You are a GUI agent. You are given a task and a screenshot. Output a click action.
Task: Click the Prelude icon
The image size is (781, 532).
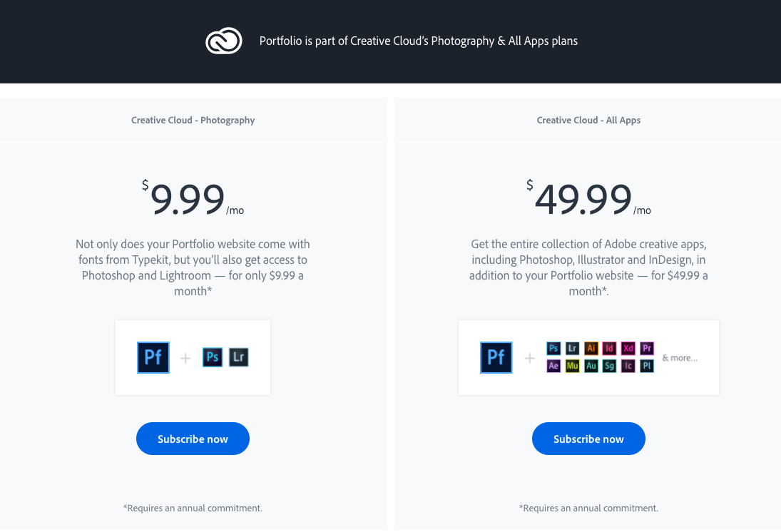click(x=647, y=366)
